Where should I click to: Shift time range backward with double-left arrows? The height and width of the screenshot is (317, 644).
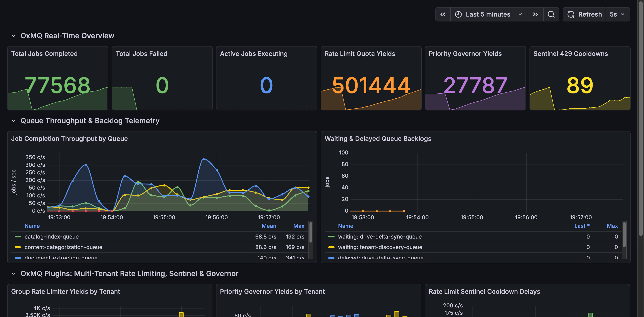443,15
